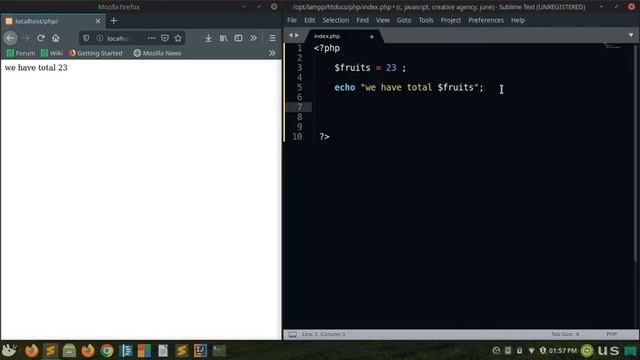Screen dimensions: 640x360
Task: Click the Firefox forward arrow
Action: click(26, 38)
